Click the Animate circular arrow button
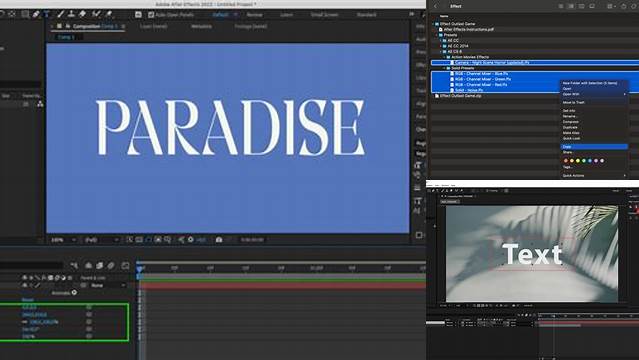Screen dimensions: 639x360 (x=74, y=292)
